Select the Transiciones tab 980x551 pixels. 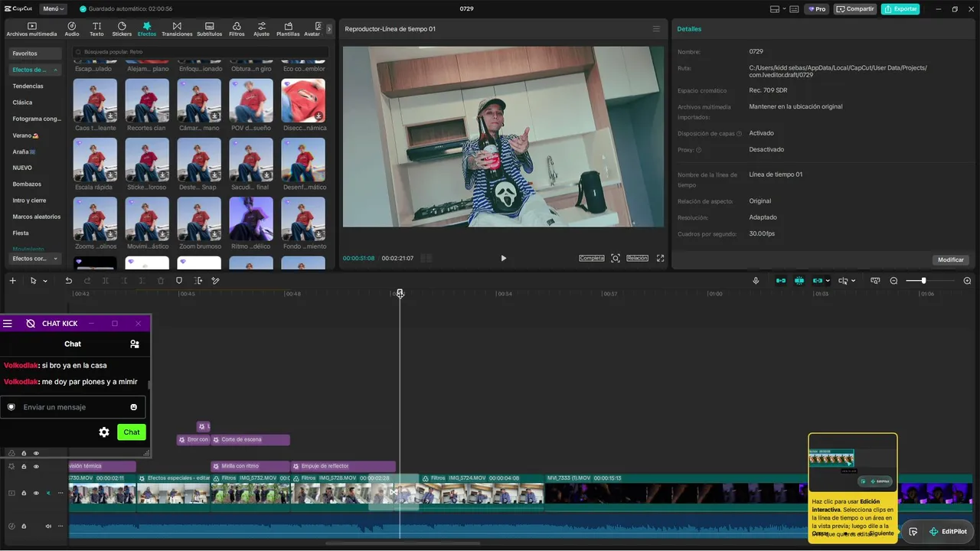(177, 29)
